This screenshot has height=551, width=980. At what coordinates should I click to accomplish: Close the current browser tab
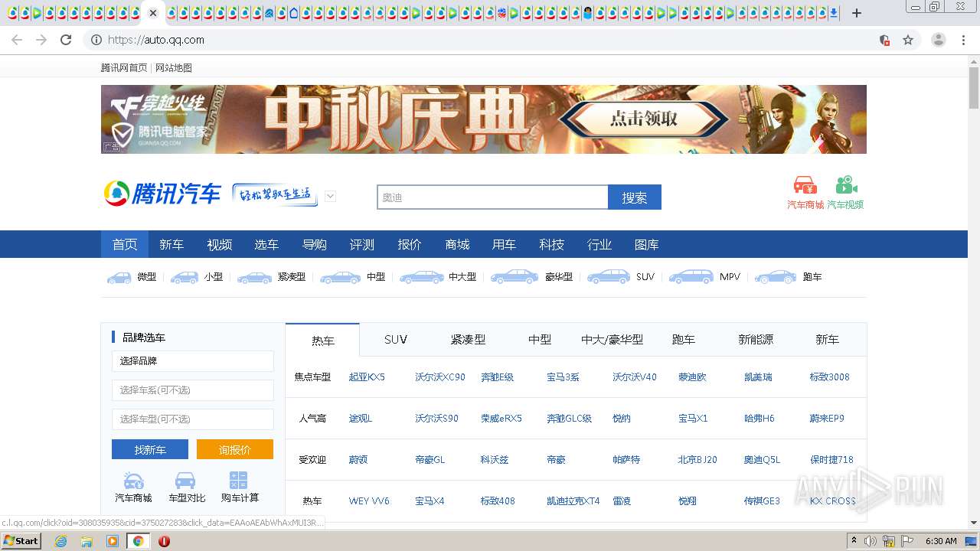(153, 13)
